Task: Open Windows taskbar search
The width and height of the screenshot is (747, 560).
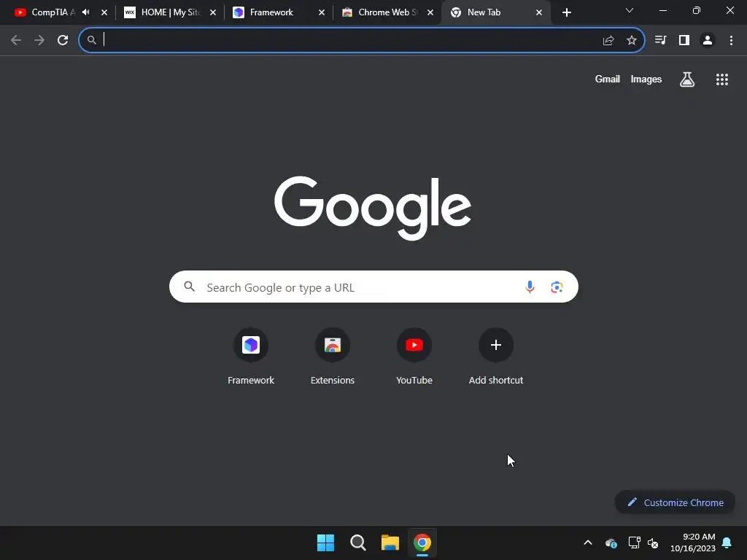Action: (x=357, y=542)
